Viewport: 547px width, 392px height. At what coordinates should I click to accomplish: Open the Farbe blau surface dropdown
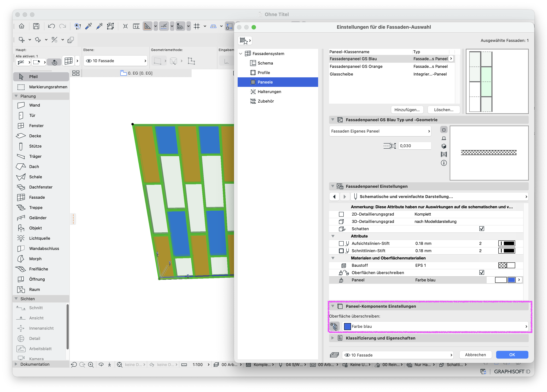435,326
